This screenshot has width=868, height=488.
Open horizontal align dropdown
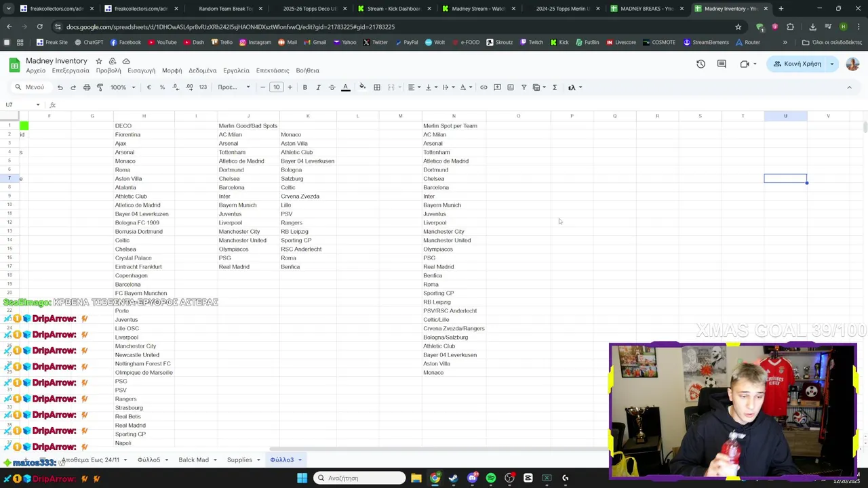[414, 87]
